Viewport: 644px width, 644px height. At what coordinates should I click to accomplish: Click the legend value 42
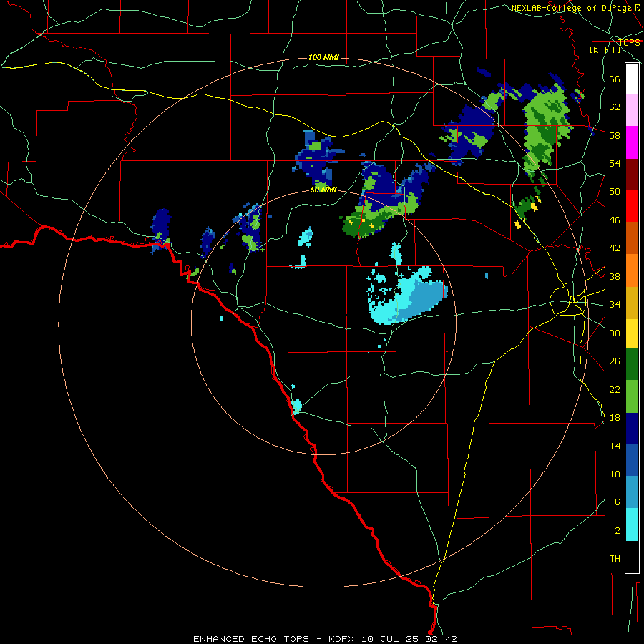click(x=615, y=248)
